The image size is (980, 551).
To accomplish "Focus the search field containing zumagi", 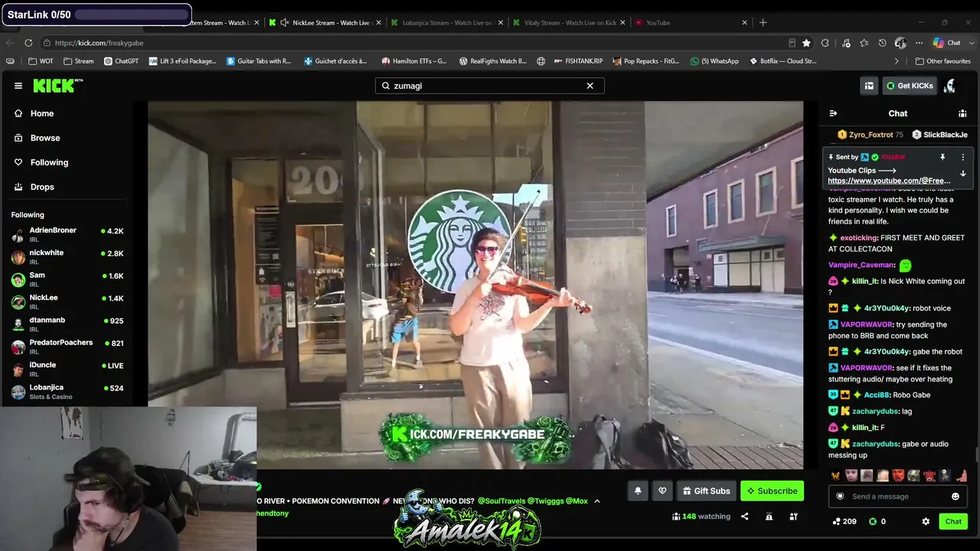I will [489, 86].
